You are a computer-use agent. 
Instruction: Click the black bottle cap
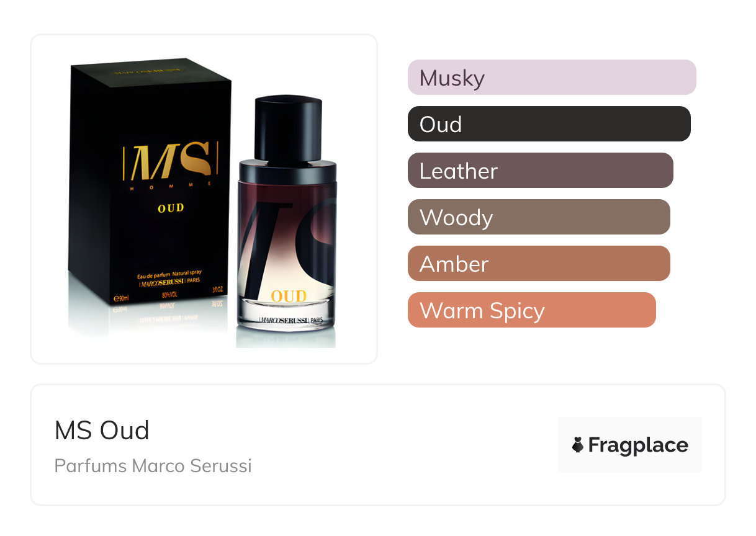(288, 129)
